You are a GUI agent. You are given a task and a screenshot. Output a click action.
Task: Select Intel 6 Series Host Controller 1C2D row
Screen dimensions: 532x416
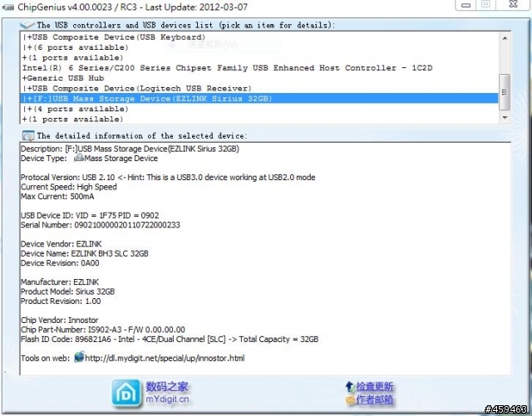[259, 68]
